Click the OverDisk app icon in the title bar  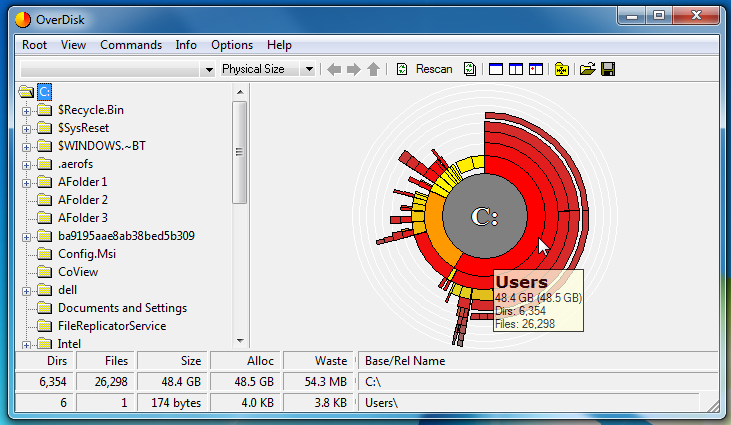coord(23,20)
